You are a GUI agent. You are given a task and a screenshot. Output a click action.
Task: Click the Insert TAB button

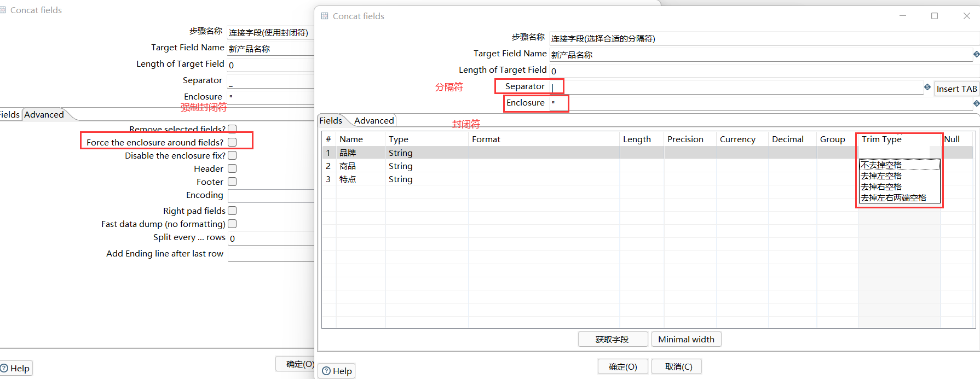956,89
